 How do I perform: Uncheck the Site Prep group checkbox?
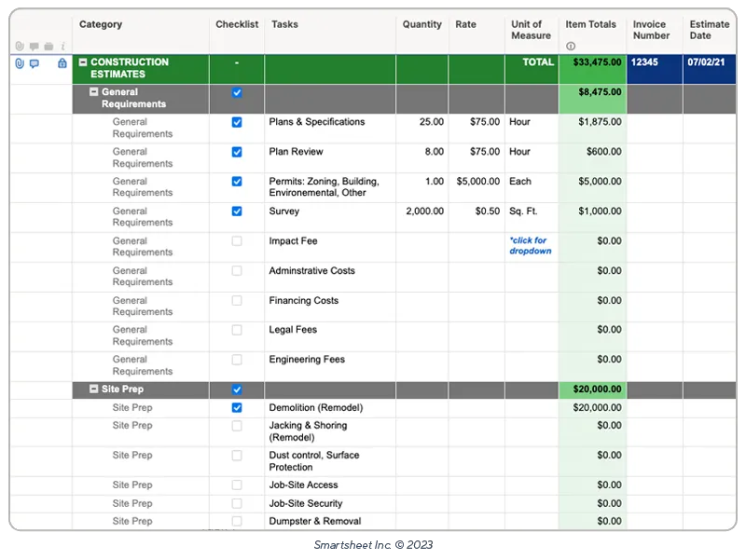point(237,389)
